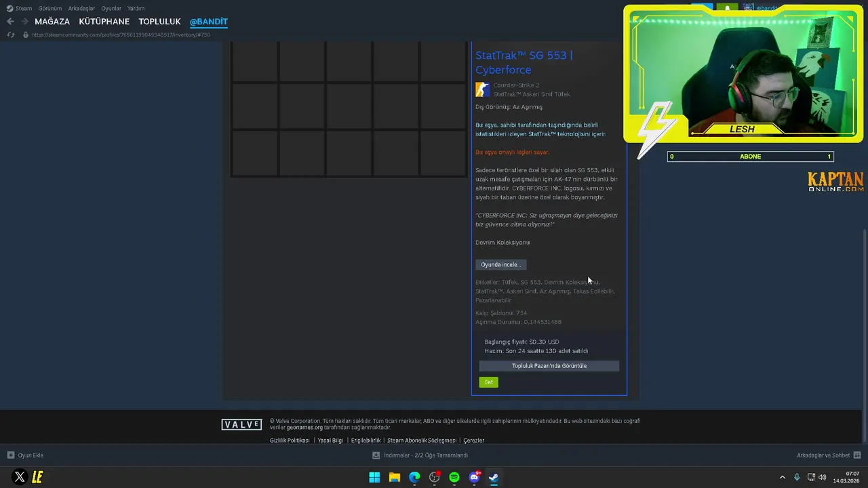Open the geonames.org link
Image resolution: width=868 pixels, height=488 pixels.
pyautogui.click(x=304, y=428)
